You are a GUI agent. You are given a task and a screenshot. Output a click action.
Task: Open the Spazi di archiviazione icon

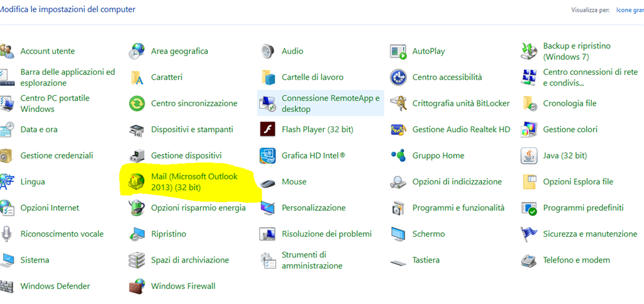pos(136,260)
